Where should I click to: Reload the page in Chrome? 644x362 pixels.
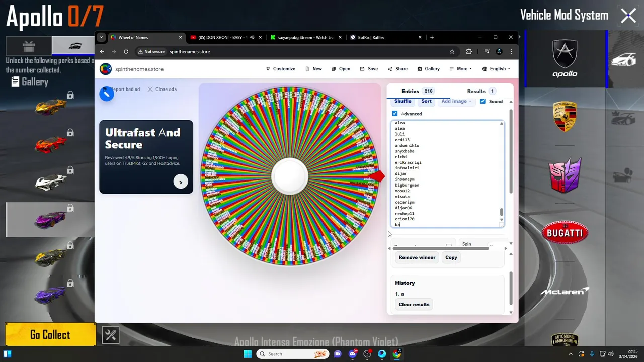(x=126, y=51)
